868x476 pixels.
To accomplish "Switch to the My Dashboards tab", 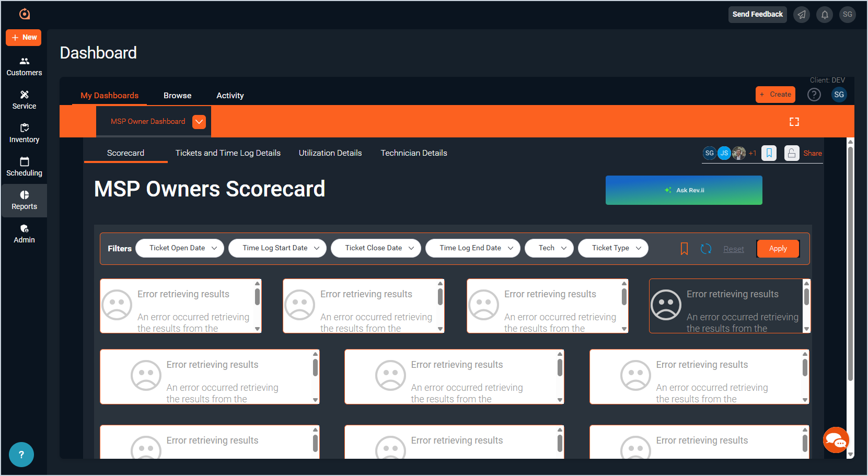I will 110,96.
